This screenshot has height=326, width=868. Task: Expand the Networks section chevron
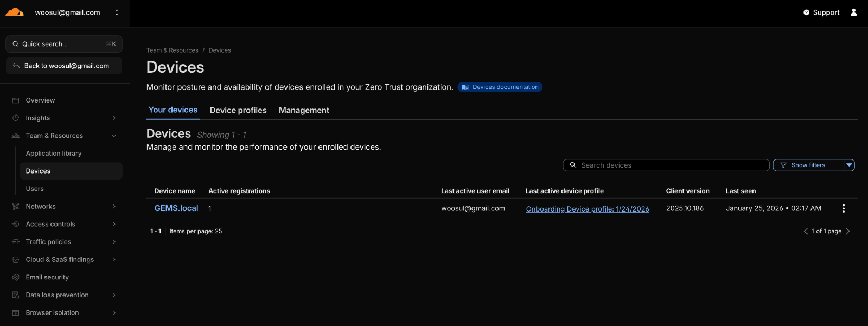[x=114, y=207]
